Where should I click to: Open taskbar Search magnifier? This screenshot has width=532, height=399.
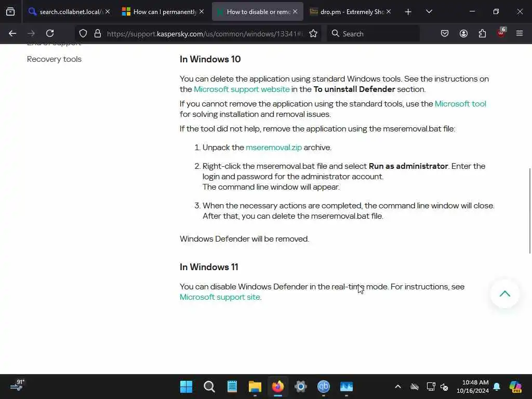point(209,387)
